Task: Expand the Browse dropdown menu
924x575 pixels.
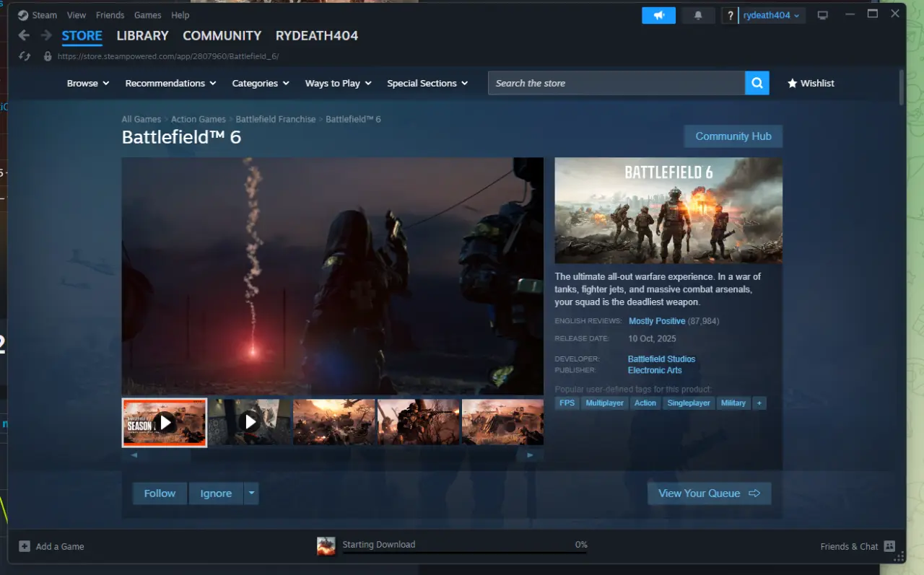Action: [88, 83]
